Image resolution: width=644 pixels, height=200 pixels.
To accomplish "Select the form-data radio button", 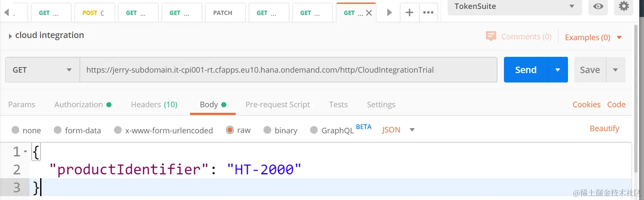I will click(x=58, y=130).
